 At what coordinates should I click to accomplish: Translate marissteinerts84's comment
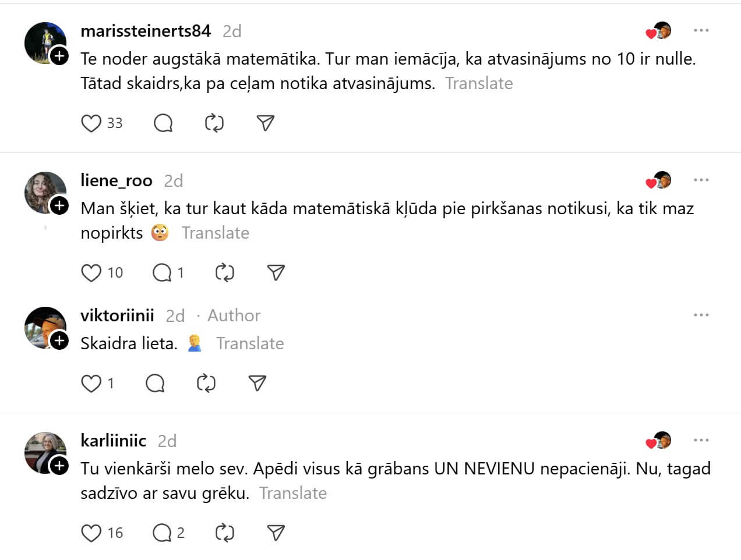pos(479,84)
